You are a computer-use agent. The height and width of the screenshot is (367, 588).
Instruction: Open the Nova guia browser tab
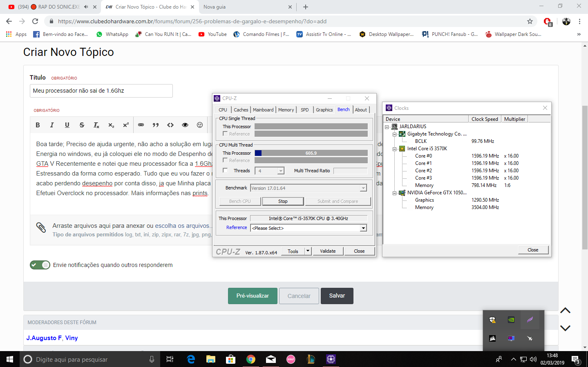pyautogui.click(x=248, y=7)
